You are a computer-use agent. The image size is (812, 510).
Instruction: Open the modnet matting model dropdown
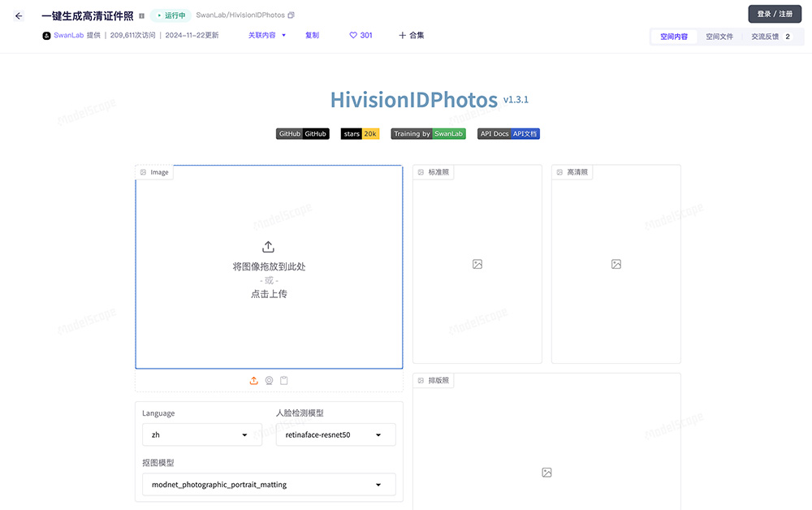pyautogui.click(x=268, y=485)
